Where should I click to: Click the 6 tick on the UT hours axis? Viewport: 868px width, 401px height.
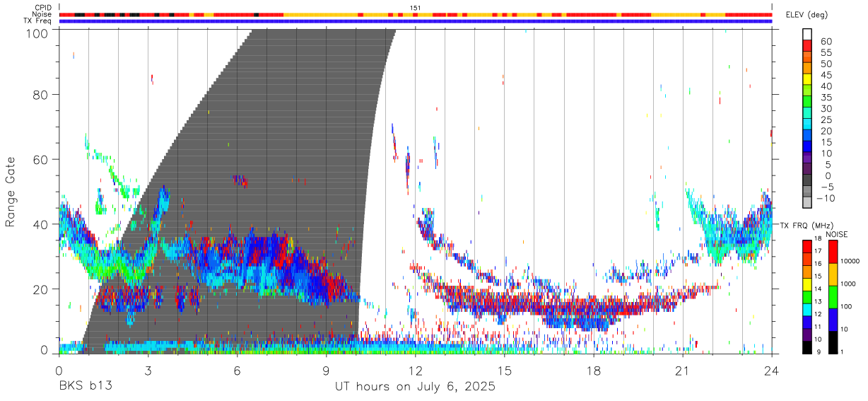[x=237, y=370]
